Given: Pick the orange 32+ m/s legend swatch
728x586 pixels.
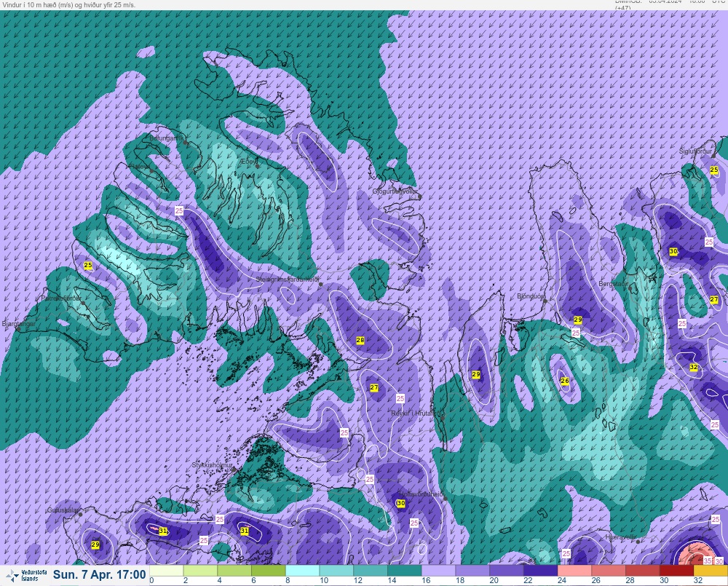Looking at the screenshot, I should coord(711,571).
